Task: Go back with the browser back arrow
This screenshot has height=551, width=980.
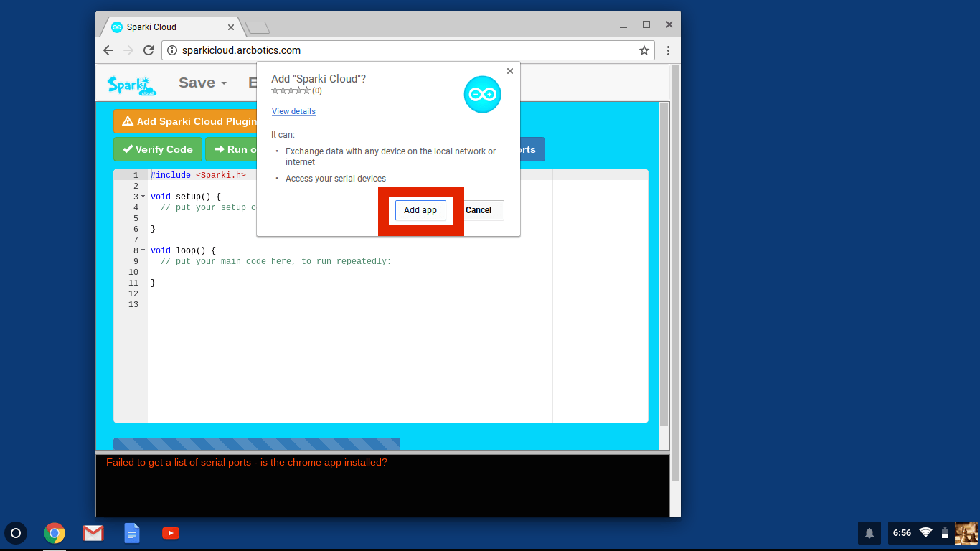Action: tap(108, 50)
